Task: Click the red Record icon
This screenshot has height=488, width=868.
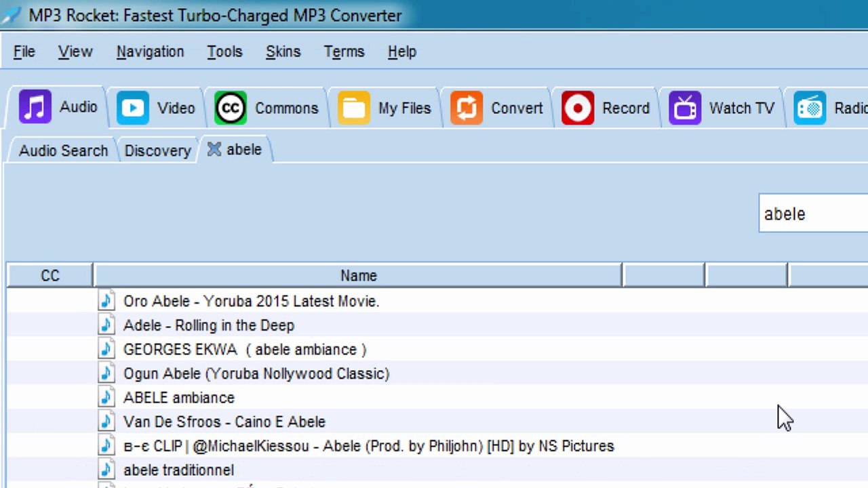Action: (x=578, y=108)
